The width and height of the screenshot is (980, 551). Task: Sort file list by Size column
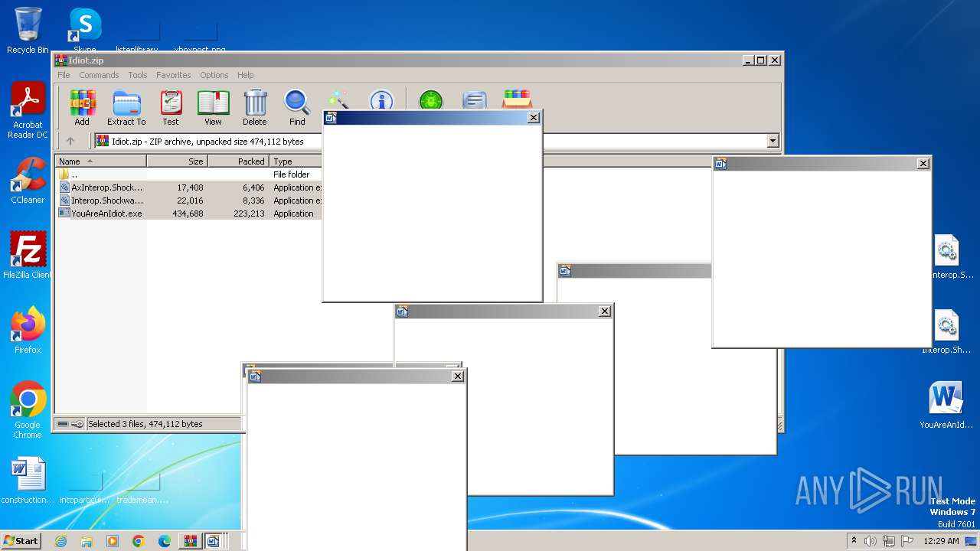(x=178, y=161)
